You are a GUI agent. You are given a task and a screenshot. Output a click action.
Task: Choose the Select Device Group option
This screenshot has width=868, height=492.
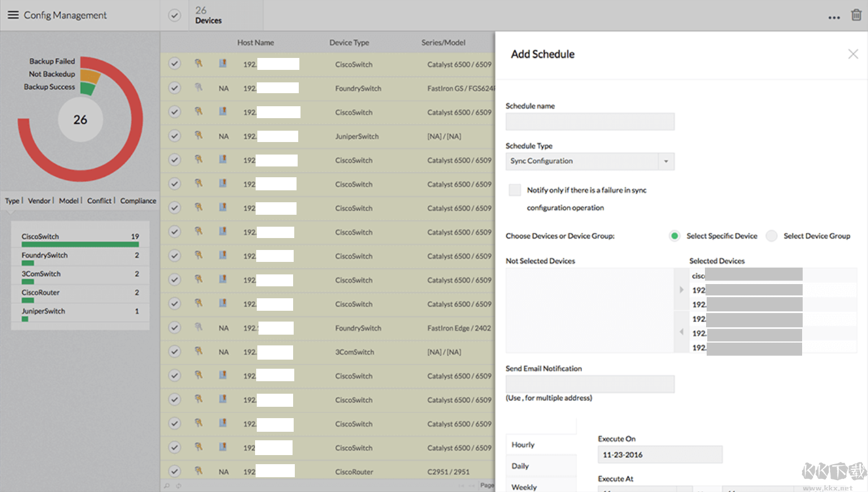[771, 236]
